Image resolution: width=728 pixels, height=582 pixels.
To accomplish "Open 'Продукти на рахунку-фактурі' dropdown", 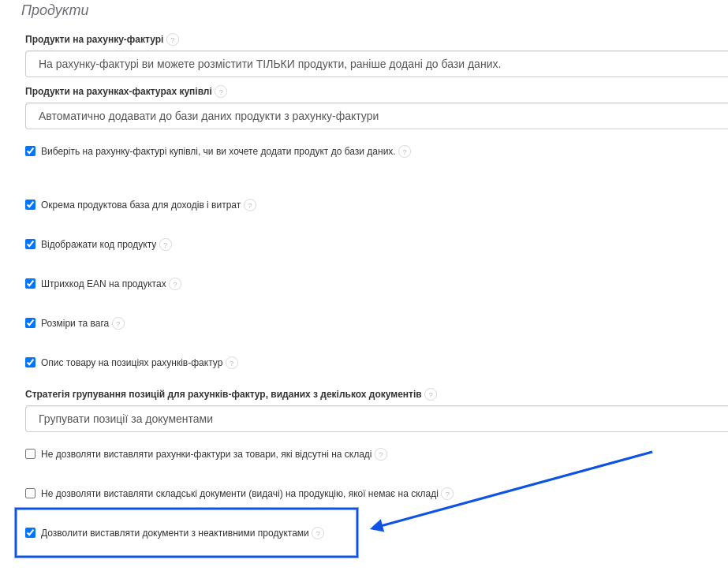I will coord(376,64).
